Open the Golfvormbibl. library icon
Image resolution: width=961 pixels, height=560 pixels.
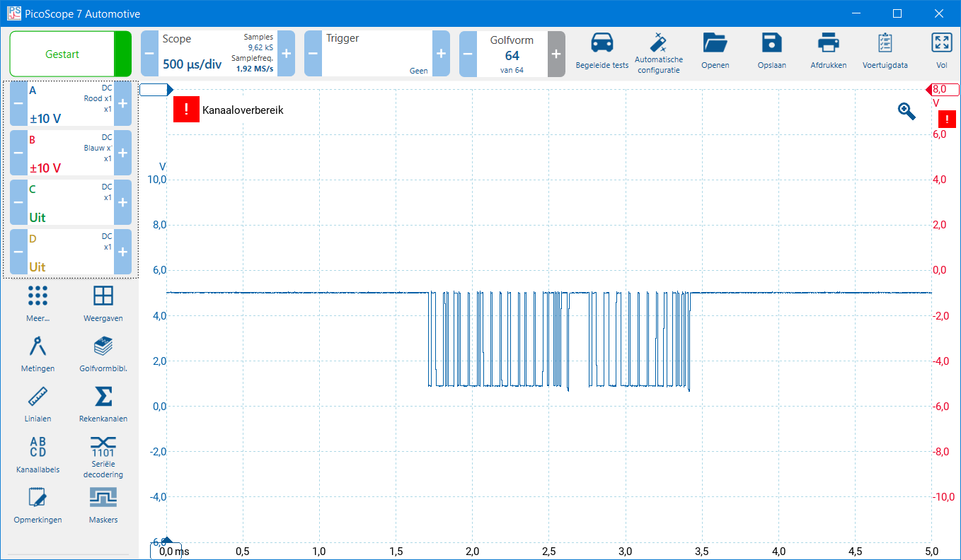(103, 347)
